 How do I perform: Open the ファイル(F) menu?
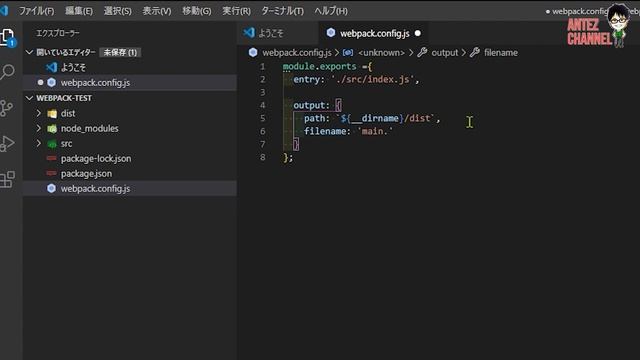pyautogui.click(x=36, y=11)
